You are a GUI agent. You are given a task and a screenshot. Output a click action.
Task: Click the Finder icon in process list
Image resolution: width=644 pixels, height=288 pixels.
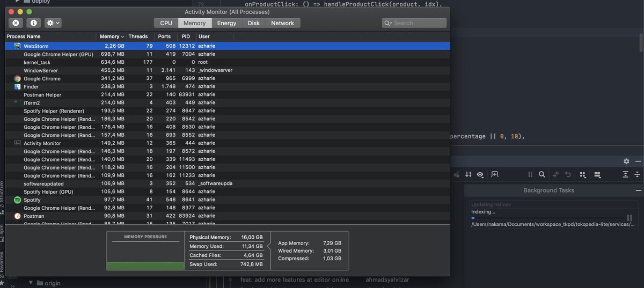tap(18, 86)
